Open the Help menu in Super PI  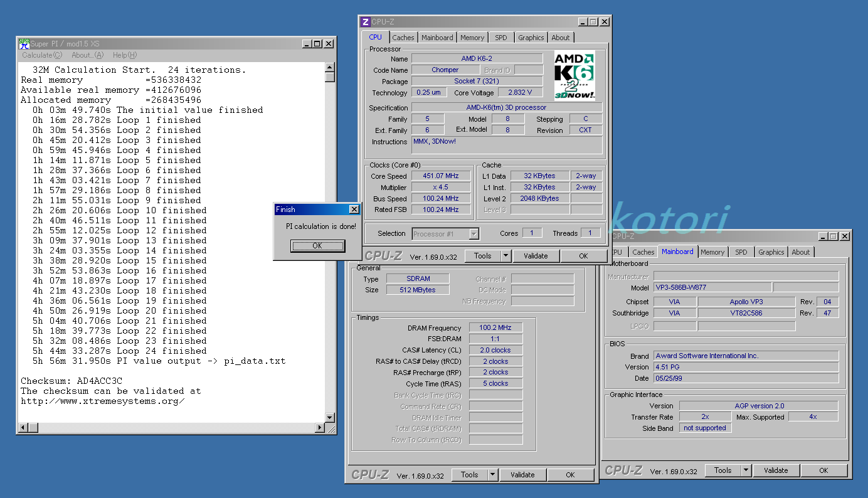124,55
